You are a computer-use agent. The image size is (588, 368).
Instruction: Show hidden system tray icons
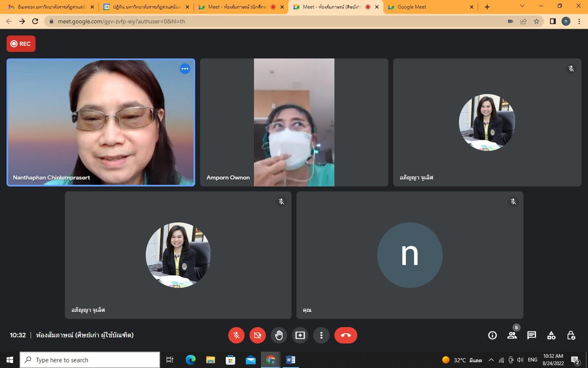coord(491,360)
